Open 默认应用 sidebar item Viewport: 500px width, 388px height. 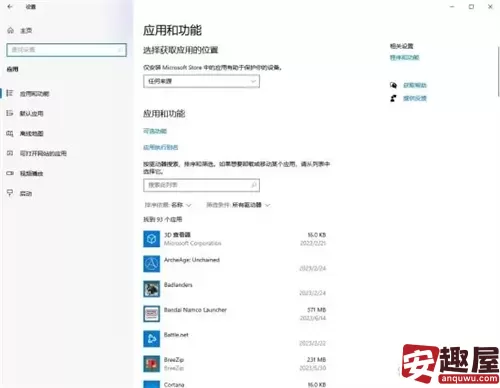click(32, 114)
